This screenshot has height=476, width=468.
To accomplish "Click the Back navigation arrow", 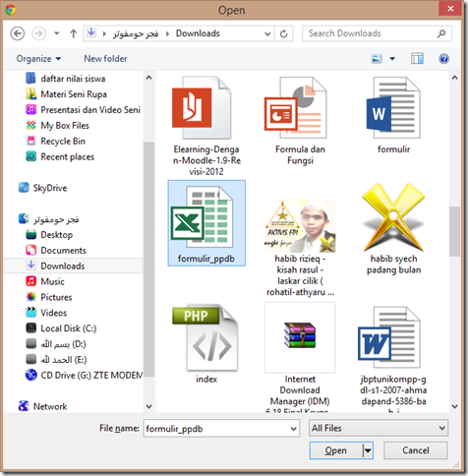I will (x=18, y=33).
